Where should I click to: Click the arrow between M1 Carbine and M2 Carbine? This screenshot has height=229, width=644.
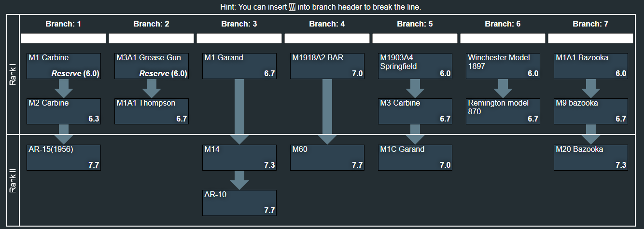coord(64,89)
